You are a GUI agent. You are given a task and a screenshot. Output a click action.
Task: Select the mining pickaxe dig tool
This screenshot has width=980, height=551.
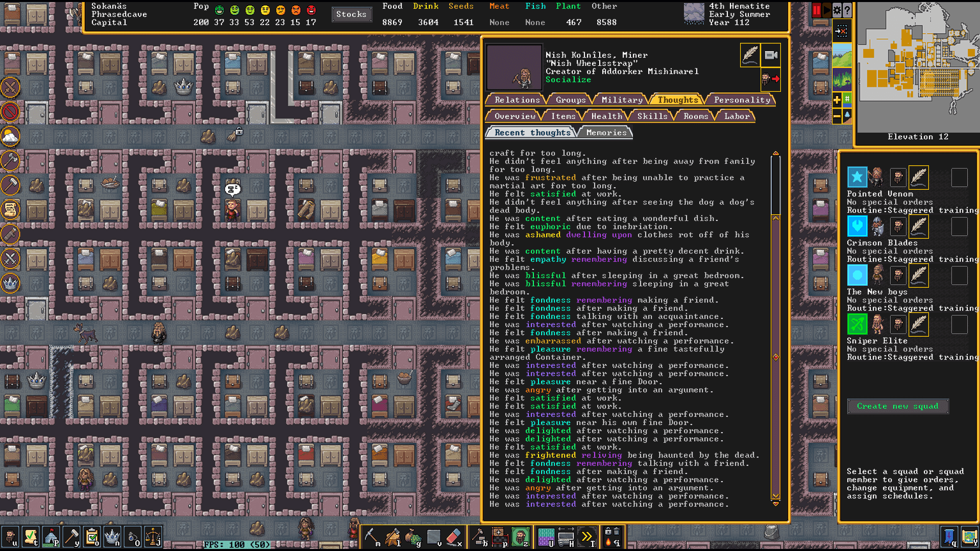tap(372, 537)
